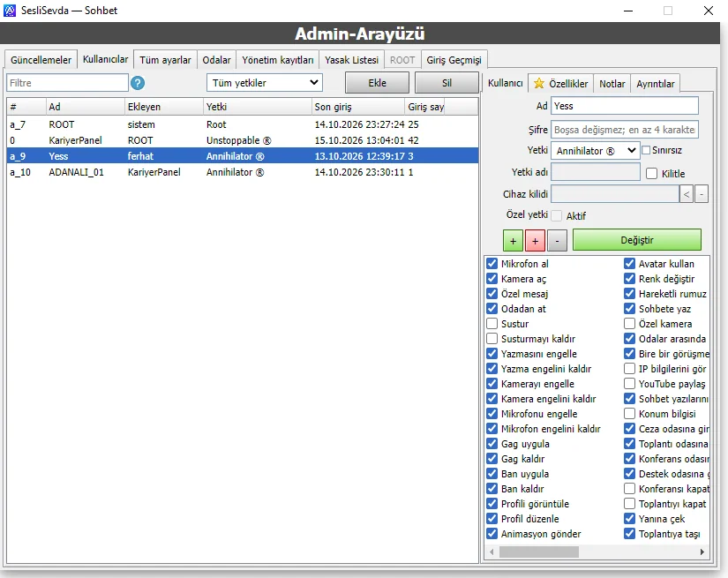Click the '-' button next to Cihaz kilidi
The image size is (728, 578).
pyautogui.click(x=702, y=194)
